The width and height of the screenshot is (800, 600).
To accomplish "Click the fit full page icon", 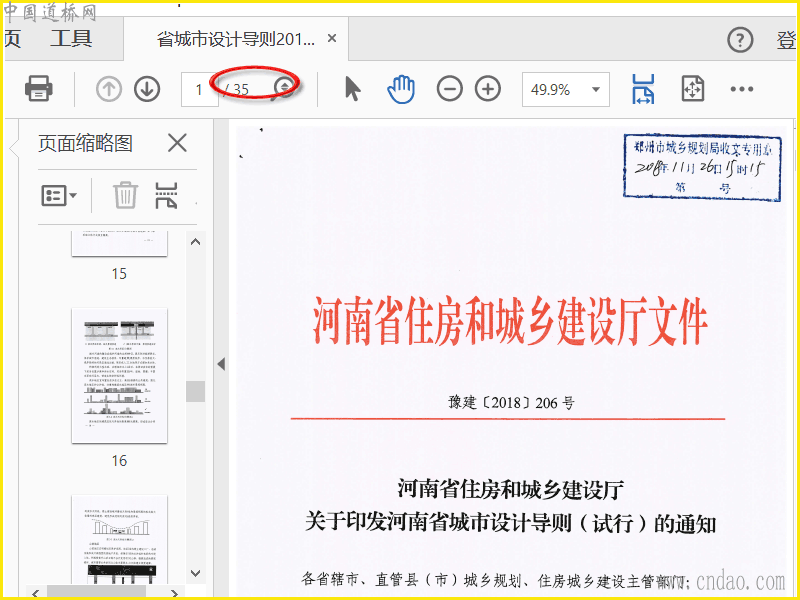I will 692,89.
